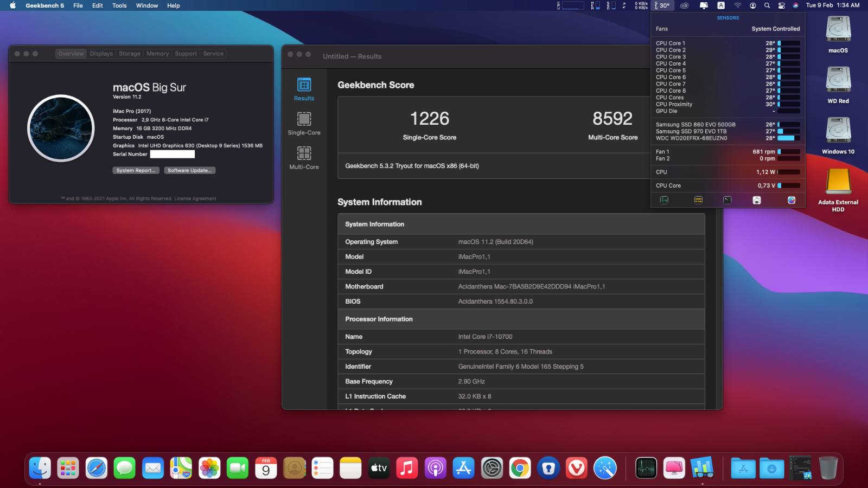Screen dimensions: 868x488
Task: Launch FaceTime from the Dock
Action: pos(238,468)
